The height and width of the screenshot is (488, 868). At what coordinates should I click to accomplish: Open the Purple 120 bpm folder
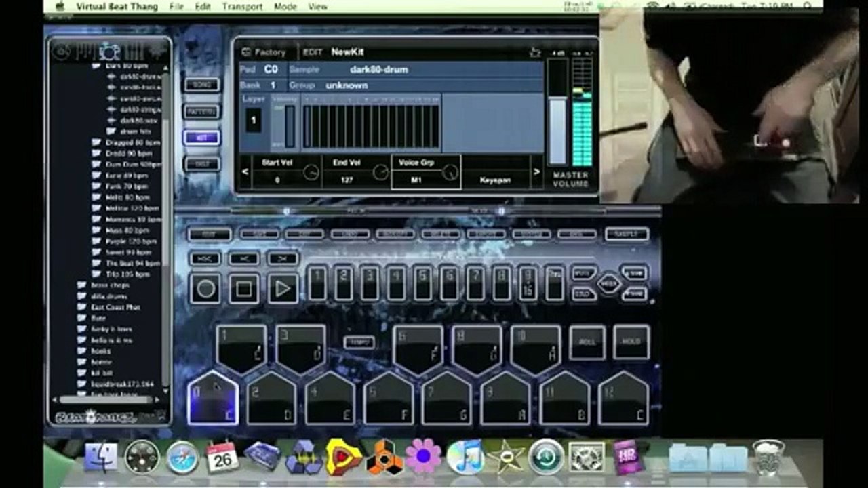point(125,241)
